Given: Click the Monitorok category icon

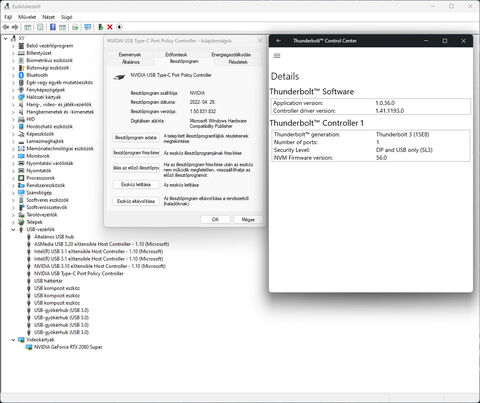Looking at the screenshot, I should [x=21, y=156].
